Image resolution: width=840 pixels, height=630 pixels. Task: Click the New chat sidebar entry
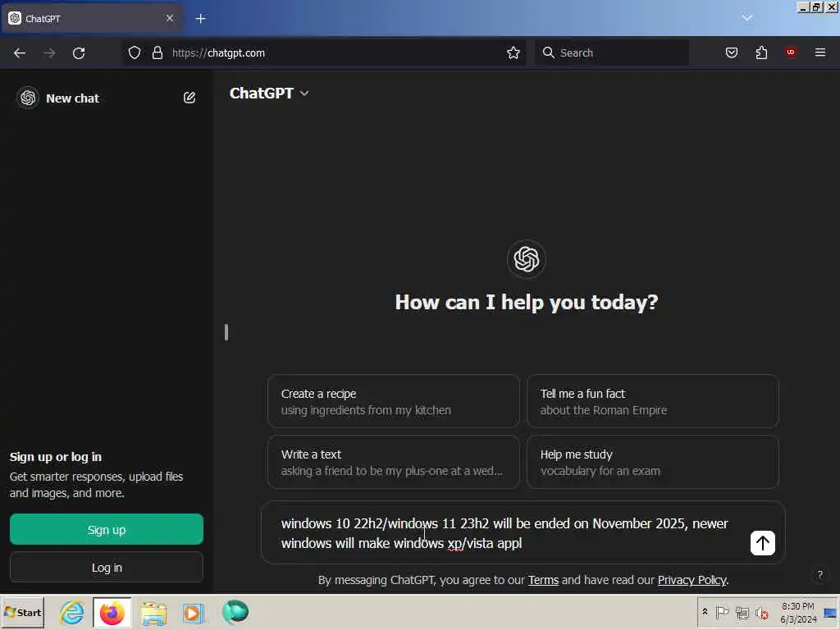[107, 98]
